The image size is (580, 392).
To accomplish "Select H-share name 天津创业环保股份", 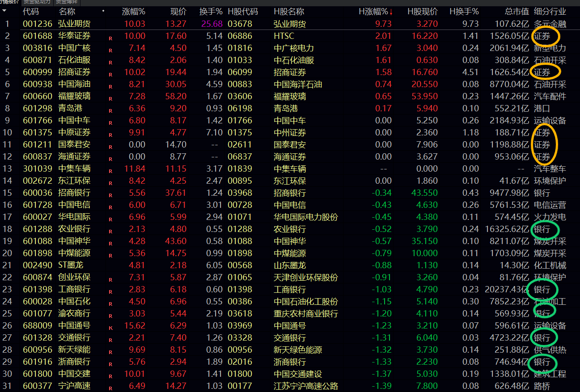I will coord(306,277).
